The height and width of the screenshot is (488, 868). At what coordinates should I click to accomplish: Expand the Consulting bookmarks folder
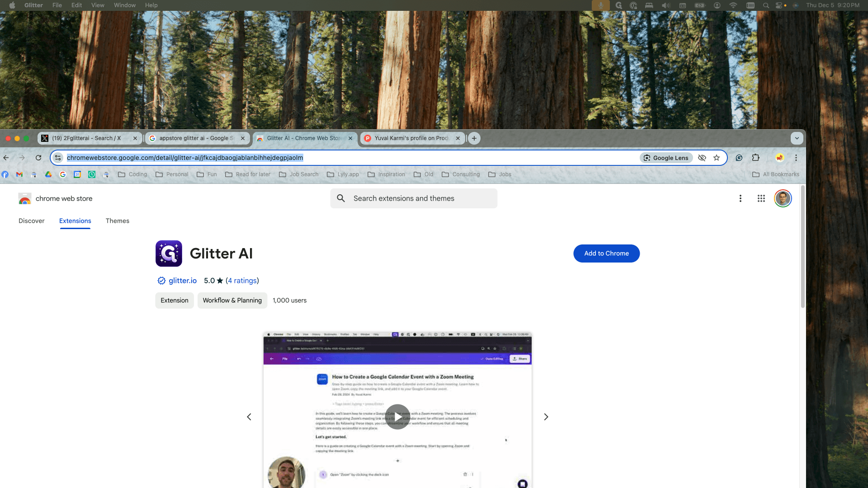point(461,174)
